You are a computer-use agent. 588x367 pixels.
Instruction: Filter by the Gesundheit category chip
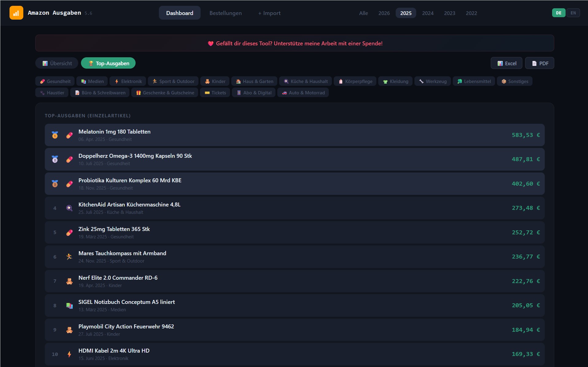[x=55, y=81]
